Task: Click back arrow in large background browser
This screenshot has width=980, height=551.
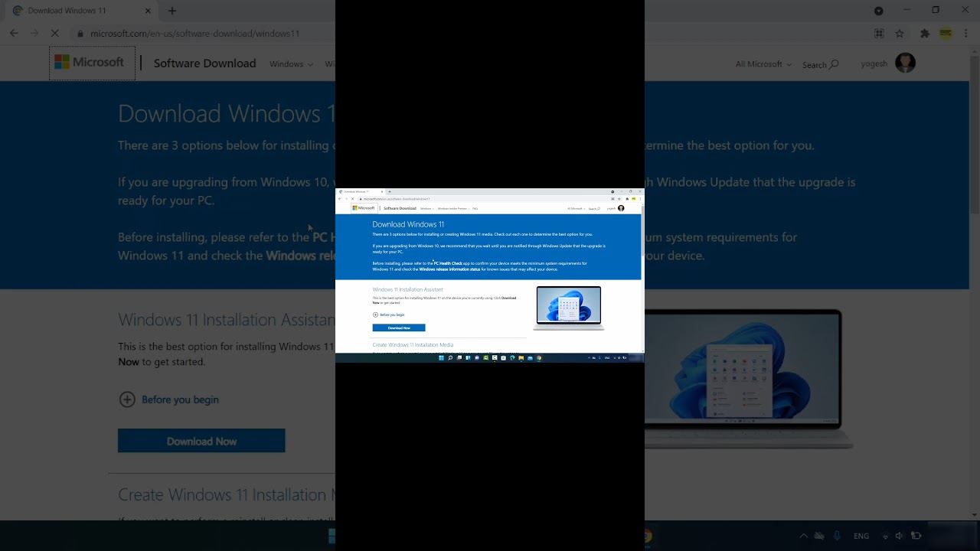Action: pyautogui.click(x=14, y=34)
